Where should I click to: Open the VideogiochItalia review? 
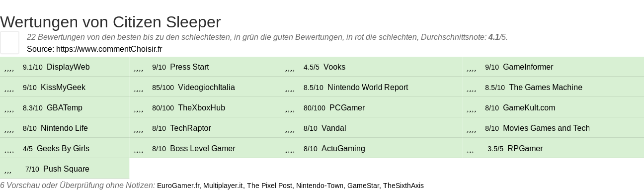click(x=206, y=88)
